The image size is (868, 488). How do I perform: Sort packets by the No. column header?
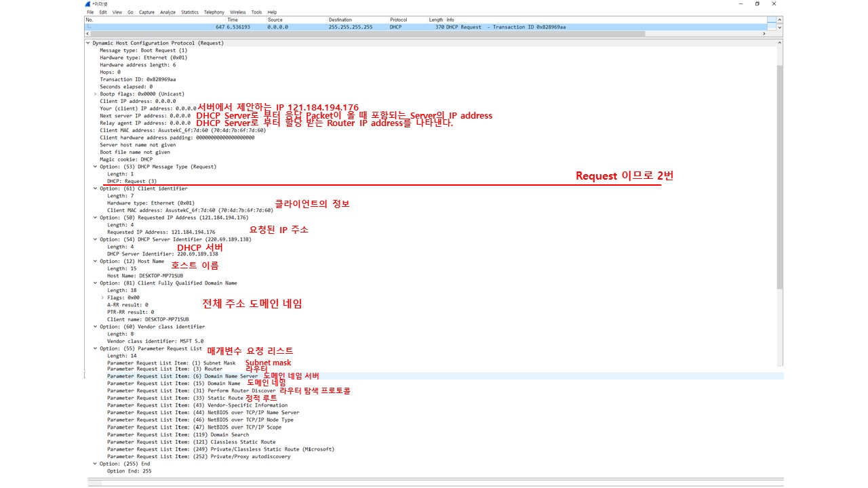[90, 20]
